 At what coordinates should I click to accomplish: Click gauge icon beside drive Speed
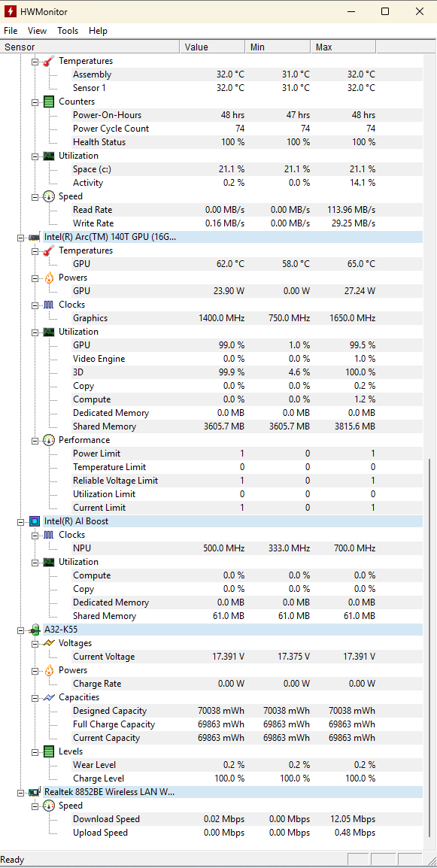50,196
